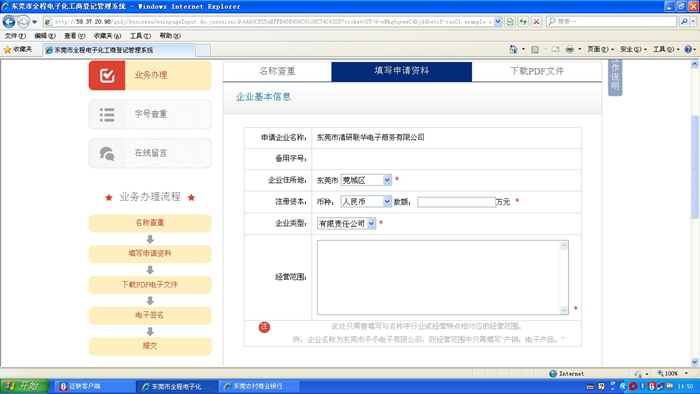Open the 操作说明 side tab
The width and height of the screenshot is (700, 394).
click(615, 77)
